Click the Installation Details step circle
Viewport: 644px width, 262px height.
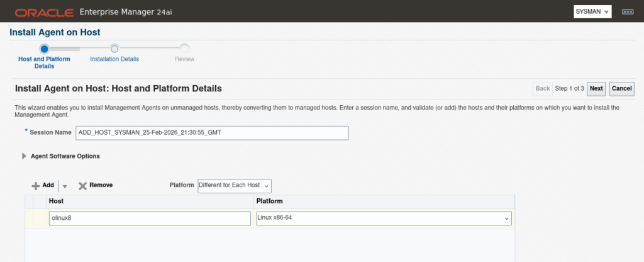(114, 48)
